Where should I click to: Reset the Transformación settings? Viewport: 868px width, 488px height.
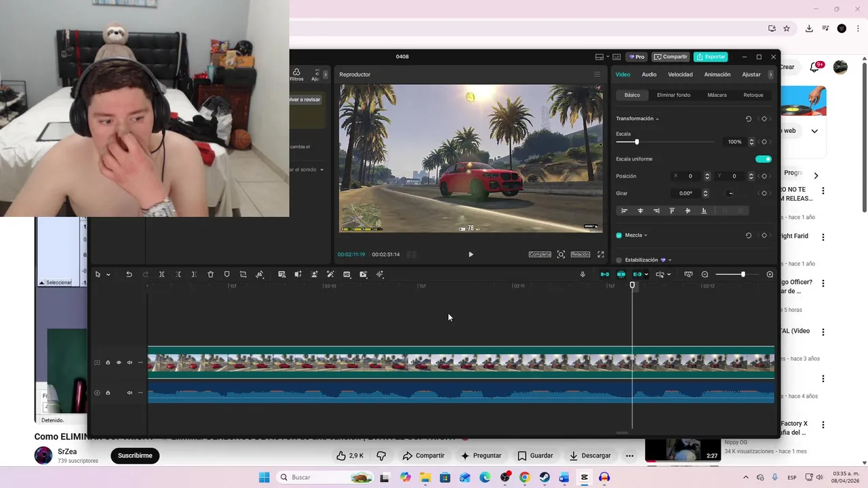(749, 119)
